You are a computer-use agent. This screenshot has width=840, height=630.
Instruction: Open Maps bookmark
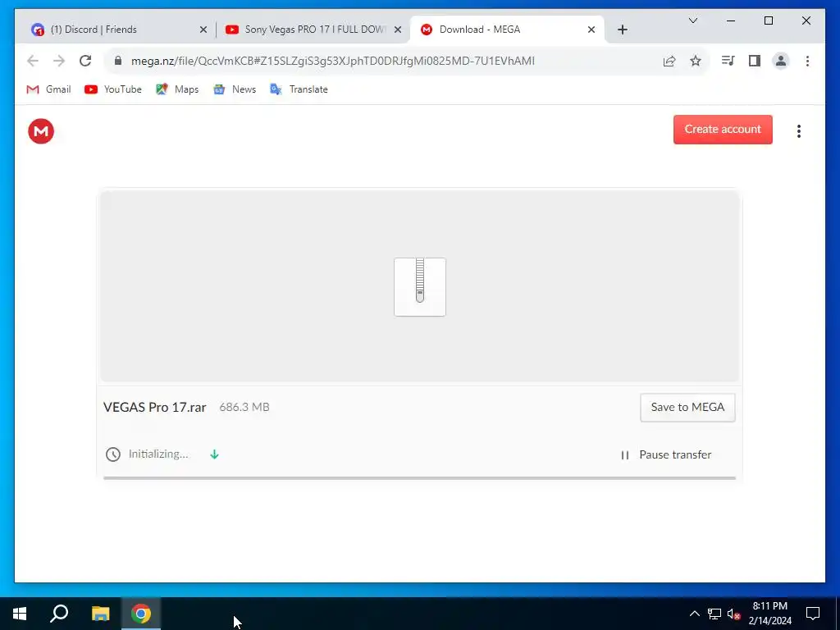pos(177,89)
